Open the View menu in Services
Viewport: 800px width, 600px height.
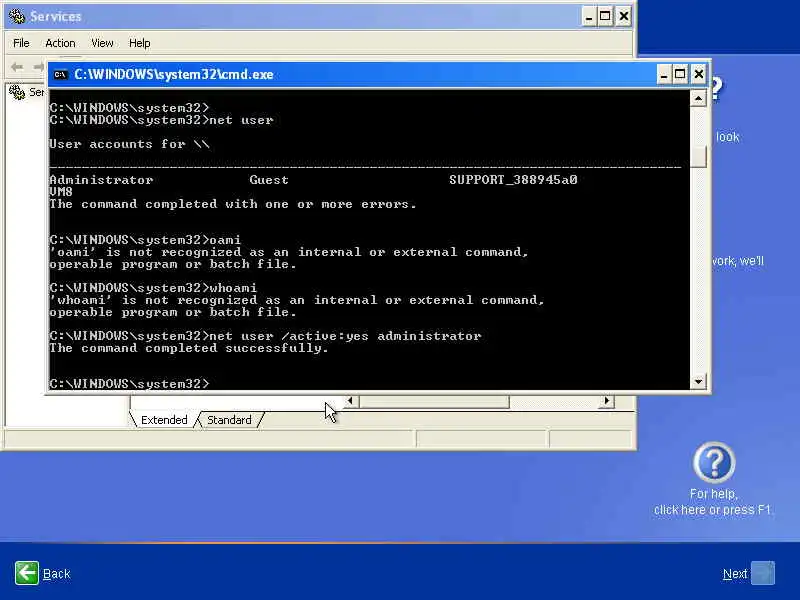(102, 43)
